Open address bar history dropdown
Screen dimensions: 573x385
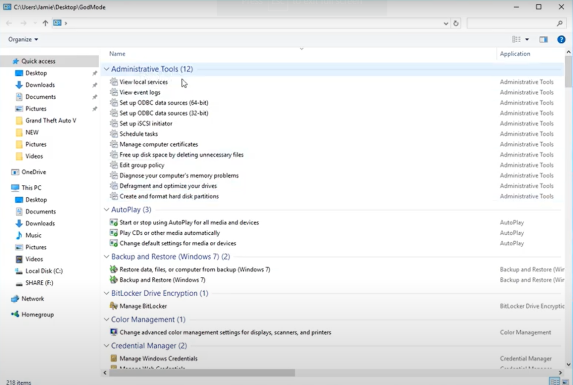click(x=446, y=23)
